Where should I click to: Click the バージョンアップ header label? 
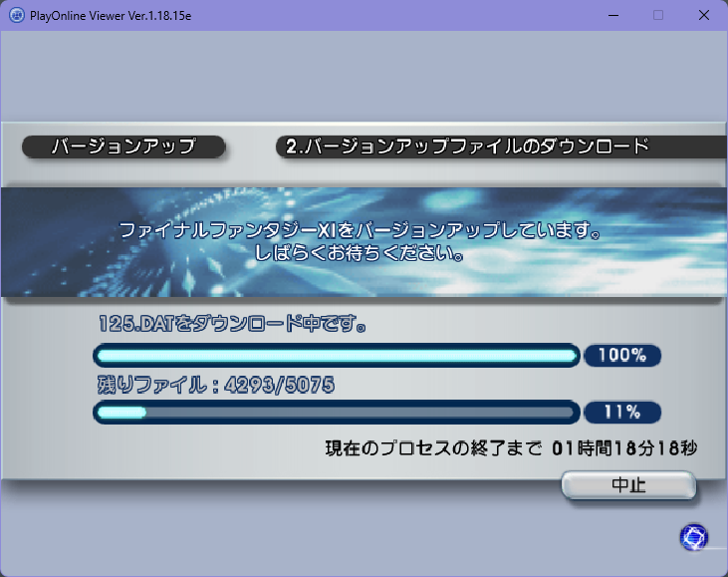[123, 146]
